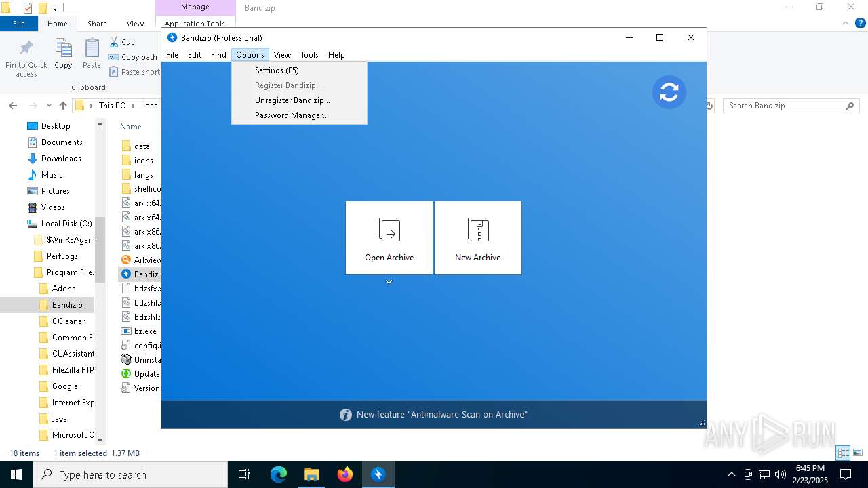Image resolution: width=868 pixels, height=488 pixels.
Task: Select Desktop in navigation pane
Action: (x=56, y=126)
